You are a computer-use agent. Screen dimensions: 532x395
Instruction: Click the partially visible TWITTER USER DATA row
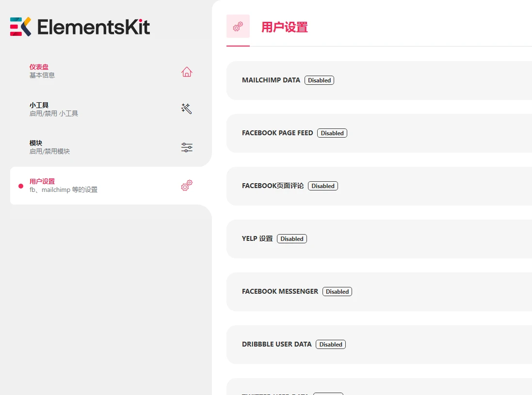tap(276, 392)
